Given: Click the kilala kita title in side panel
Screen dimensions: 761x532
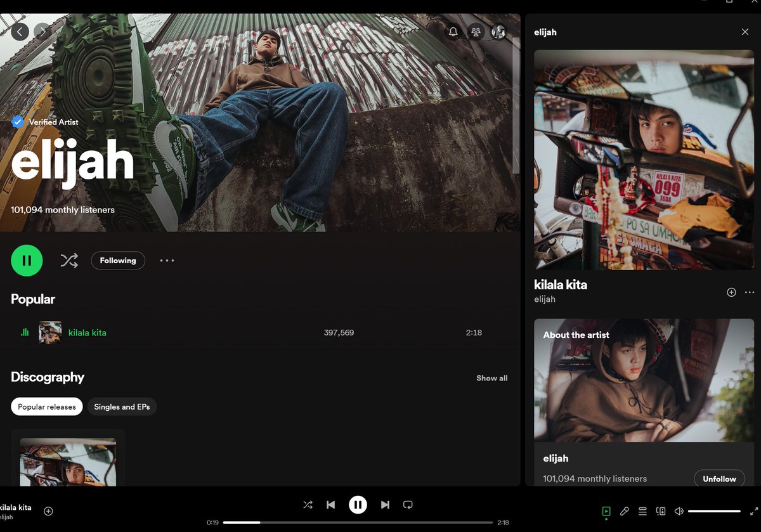Looking at the screenshot, I should click(x=561, y=285).
